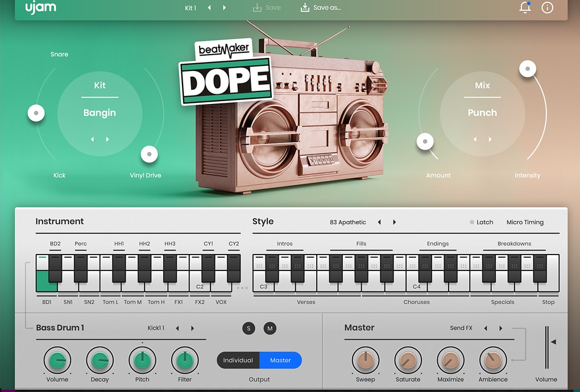Image resolution: width=580 pixels, height=392 pixels.
Task: Solo the Bass Drum 1 with S button
Action: tap(248, 328)
